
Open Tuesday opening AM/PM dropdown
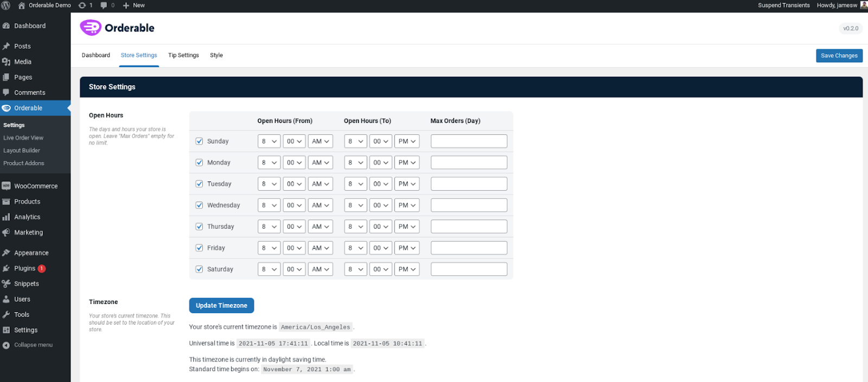pos(320,184)
